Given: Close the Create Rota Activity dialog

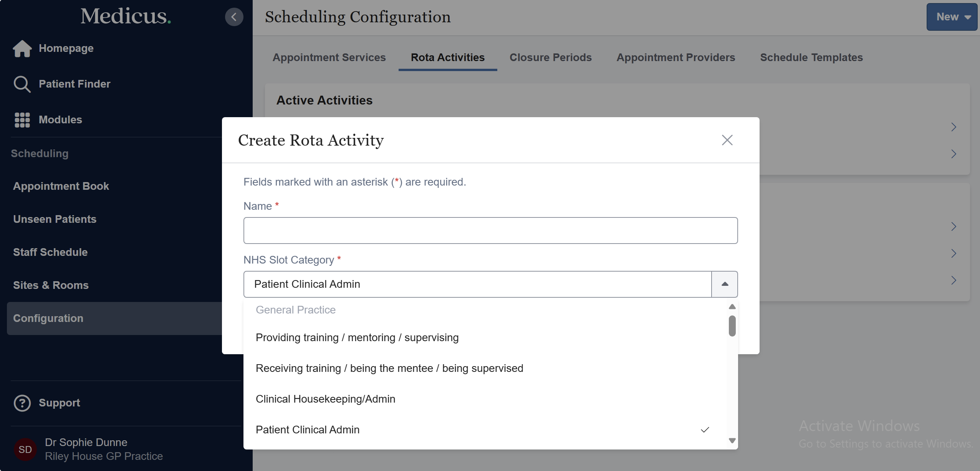Looking at the screenshot, I should (x=727, y=140).
